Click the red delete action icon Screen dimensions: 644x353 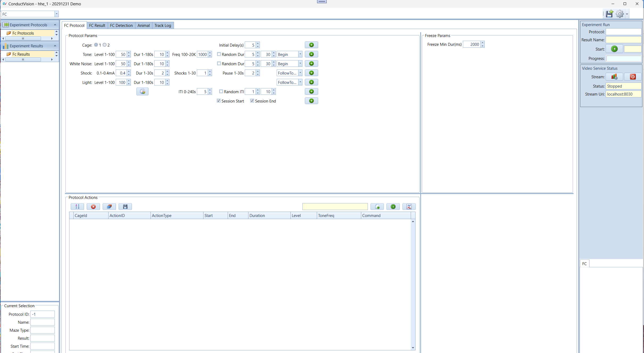click(93, 207)
